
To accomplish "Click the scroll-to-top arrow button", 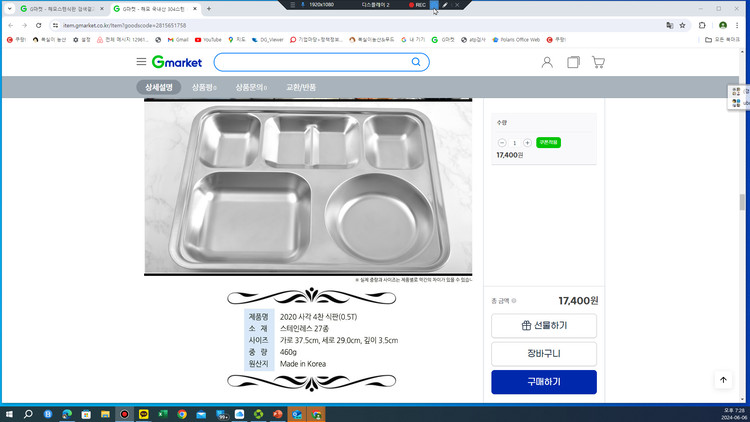I will 723,380.
